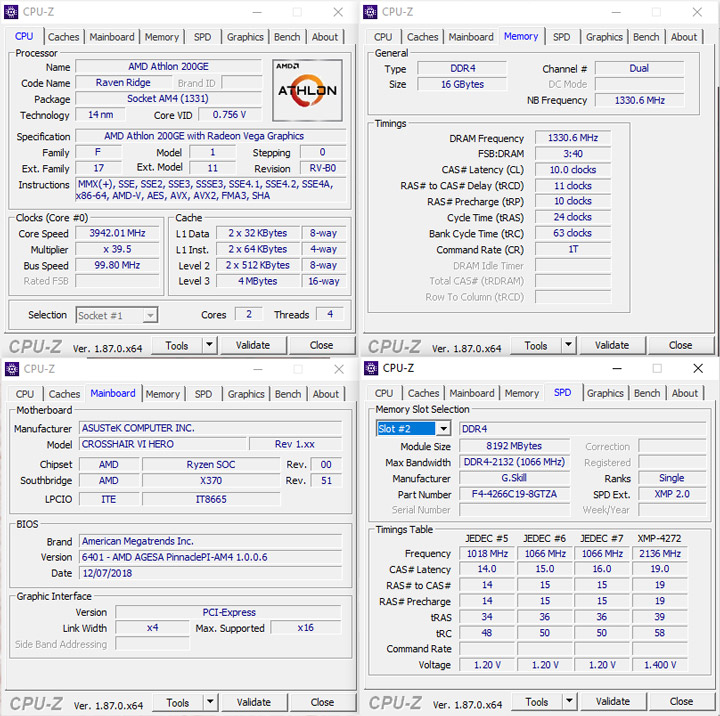Click the Bus Speed value 99.80 MHz
The width and height of the screenshot is (720, 716).
(x=118, y=265)
